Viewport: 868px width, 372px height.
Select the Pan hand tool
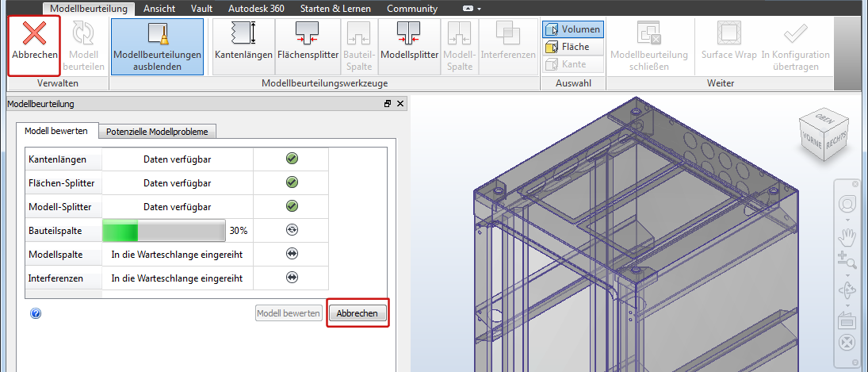[847, 237]
